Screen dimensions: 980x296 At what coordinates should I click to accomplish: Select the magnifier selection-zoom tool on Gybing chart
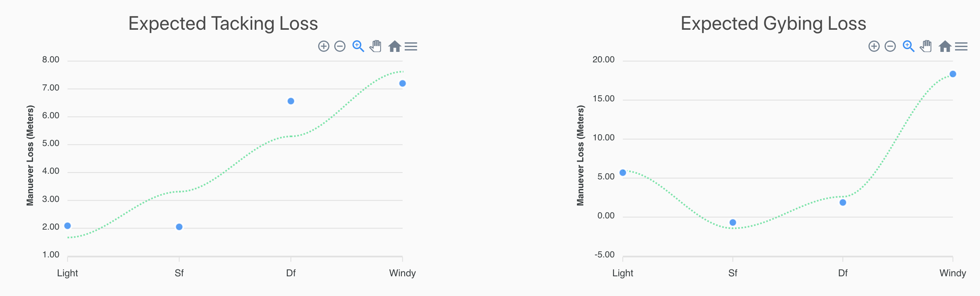click(x=908, y=46)
